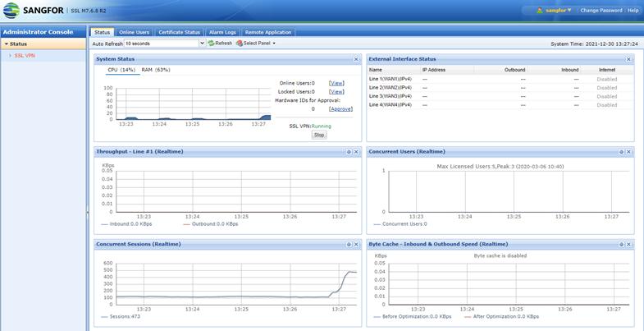Viewport: 644px width, 331px height.
Task: Show the RAM usage chart tab
Action: (x=156, y=70)
